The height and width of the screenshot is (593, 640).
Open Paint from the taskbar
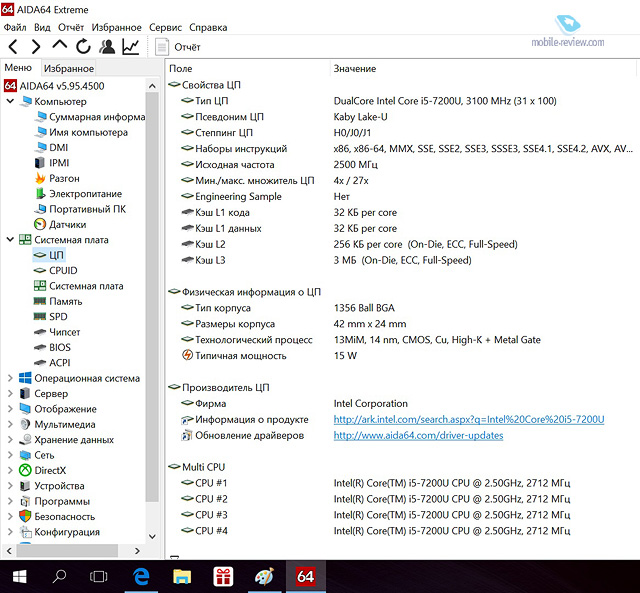point(264,576)
